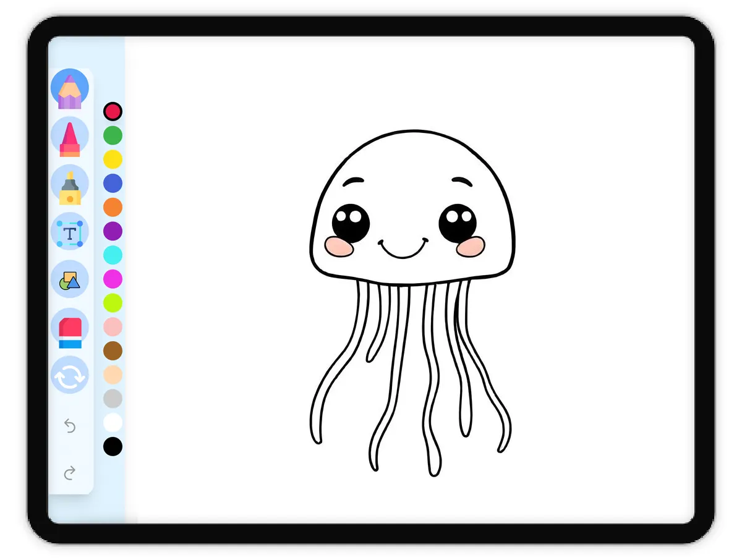
Task: Open the shapes tool
Action: click(70, 280)
